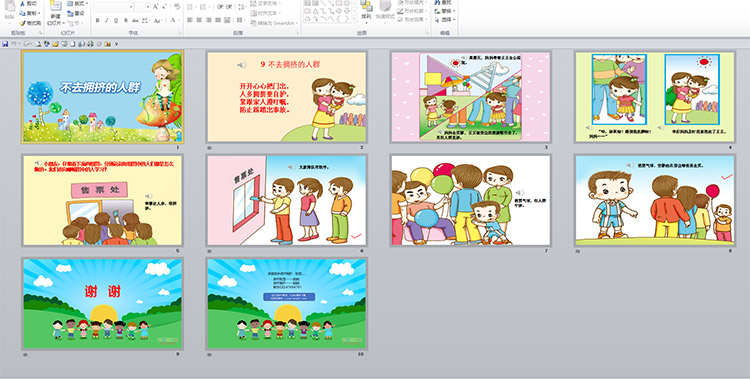Screen dimensions: 750x379
Task: Expand the Quick Access Toolbar customize arrow
Action: 116,44
